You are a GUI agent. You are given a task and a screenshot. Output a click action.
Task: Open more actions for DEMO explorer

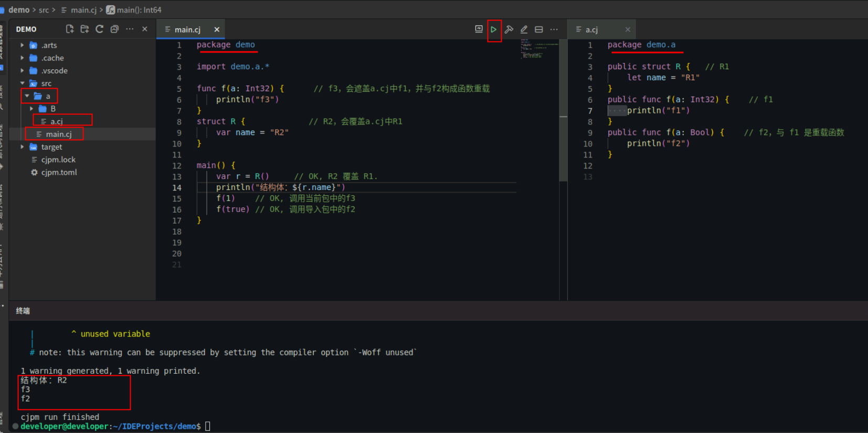point(130,29)
